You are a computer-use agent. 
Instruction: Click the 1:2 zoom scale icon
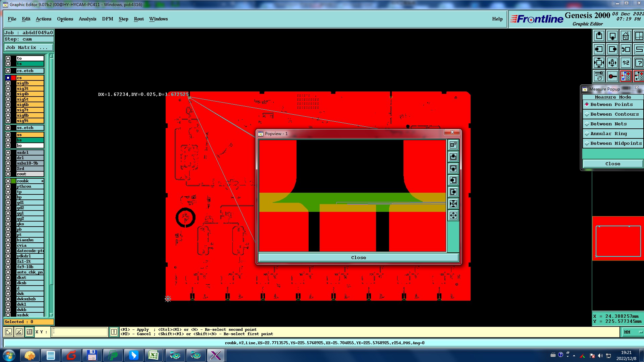pyautogui.click(x=626, y=63)
